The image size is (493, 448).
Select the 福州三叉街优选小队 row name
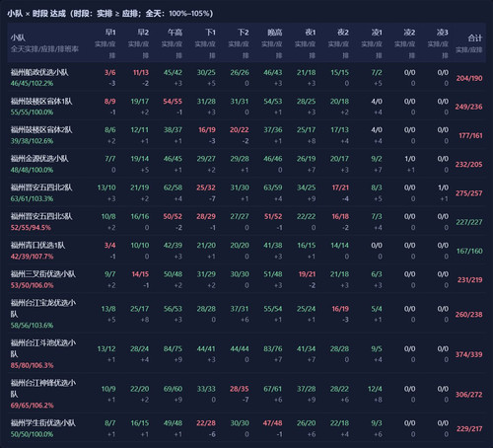click(x=43, y=274)
